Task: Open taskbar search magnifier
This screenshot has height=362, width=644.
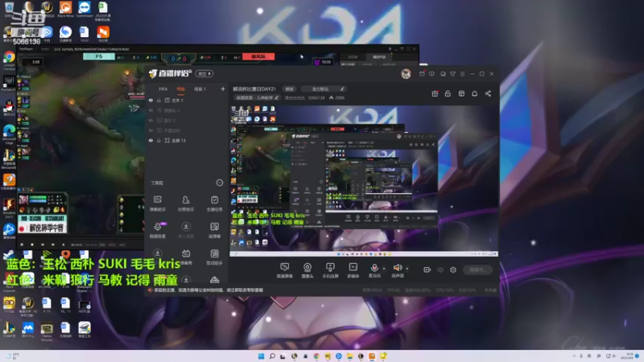Action: tap(272, 356)
